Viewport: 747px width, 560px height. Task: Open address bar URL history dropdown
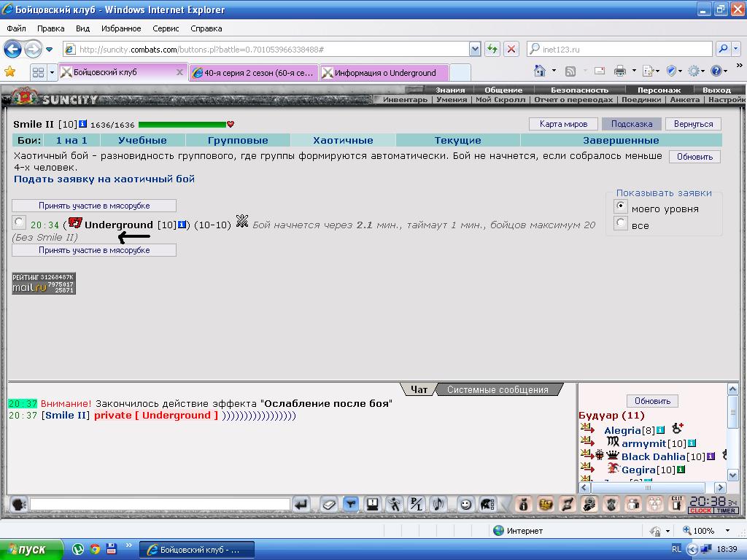(474, 49)
